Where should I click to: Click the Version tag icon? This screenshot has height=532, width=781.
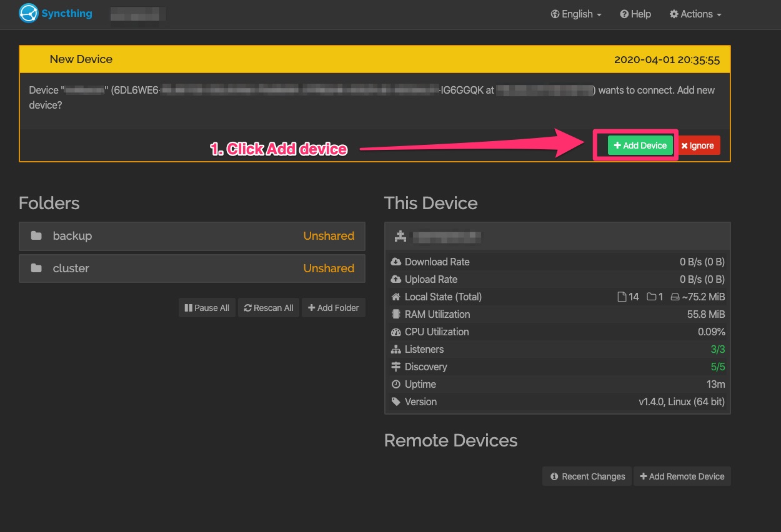point(395,402)
